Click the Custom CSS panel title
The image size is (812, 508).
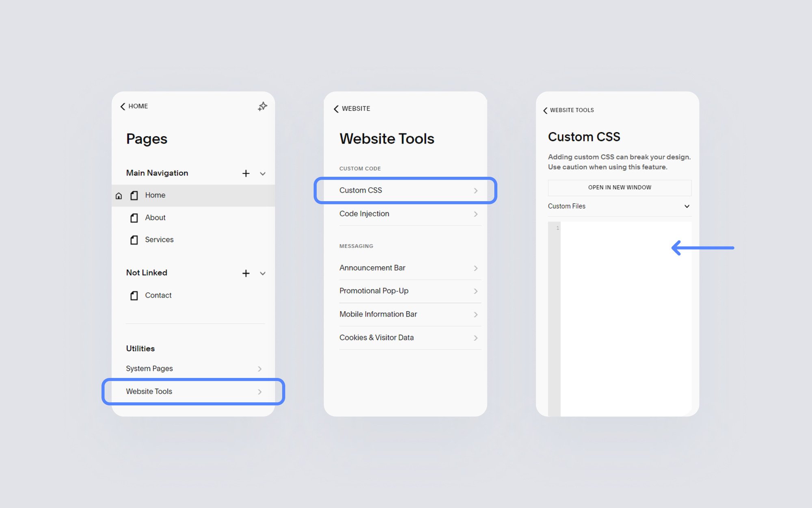[x=584, y=137]
